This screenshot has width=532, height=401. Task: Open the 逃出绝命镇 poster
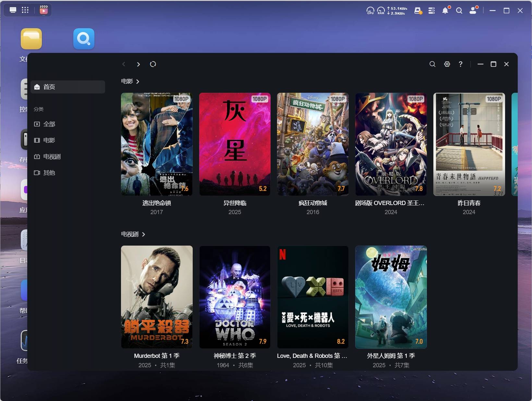pos(157,144)
